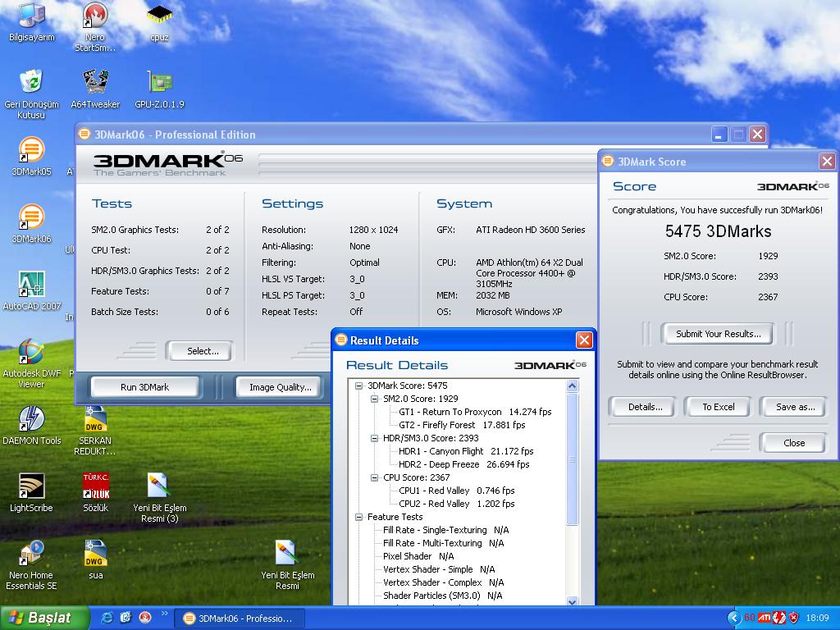Viewport: 840px width, 630px height.
Task: Select Fill Rate - Single-Texturing row
Action: click(x=445, y=530)
